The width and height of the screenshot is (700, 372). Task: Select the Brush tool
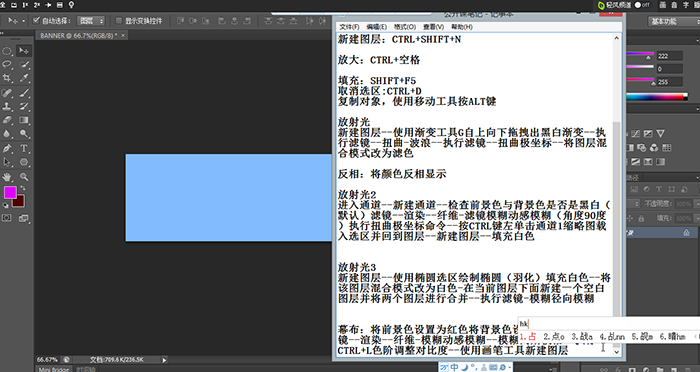tap(24, 93)
